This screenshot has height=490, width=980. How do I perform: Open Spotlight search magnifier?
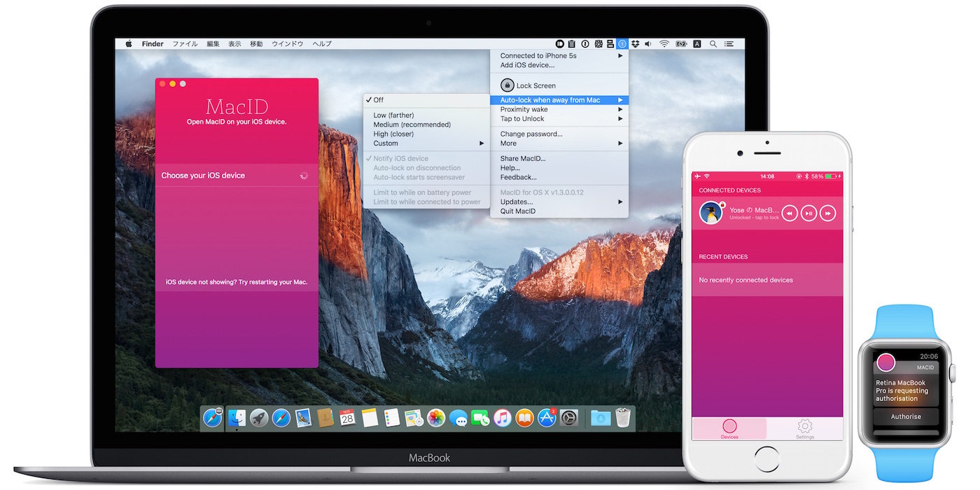[x=713, y=43]
